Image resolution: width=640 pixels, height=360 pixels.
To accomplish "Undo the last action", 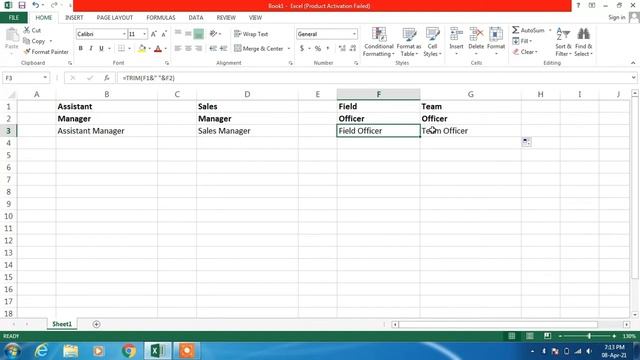I will click(36, 5).
